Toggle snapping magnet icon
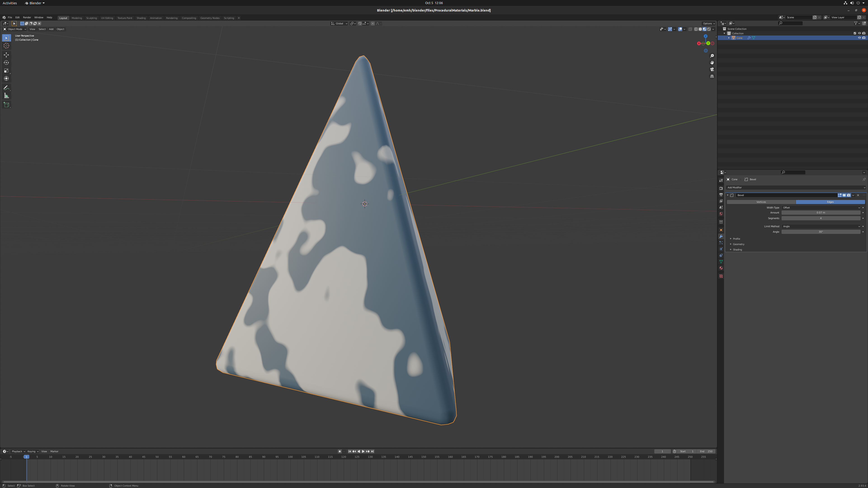 point(360,23)
